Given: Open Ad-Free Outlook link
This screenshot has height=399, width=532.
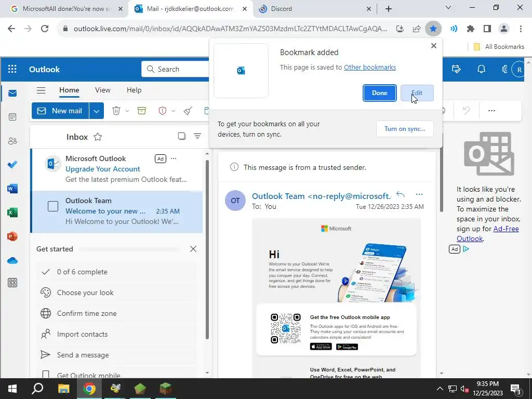Looking at the screenshot, I should 488,233.
